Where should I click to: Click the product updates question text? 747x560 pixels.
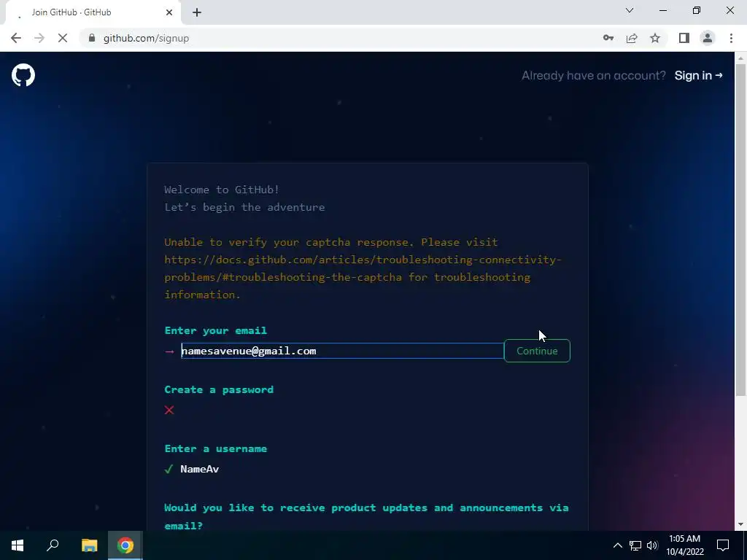point(366,517)
